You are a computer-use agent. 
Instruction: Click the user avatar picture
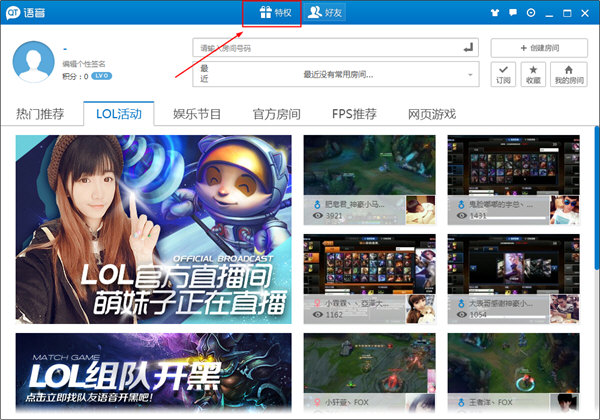click(x=33, y=60)
